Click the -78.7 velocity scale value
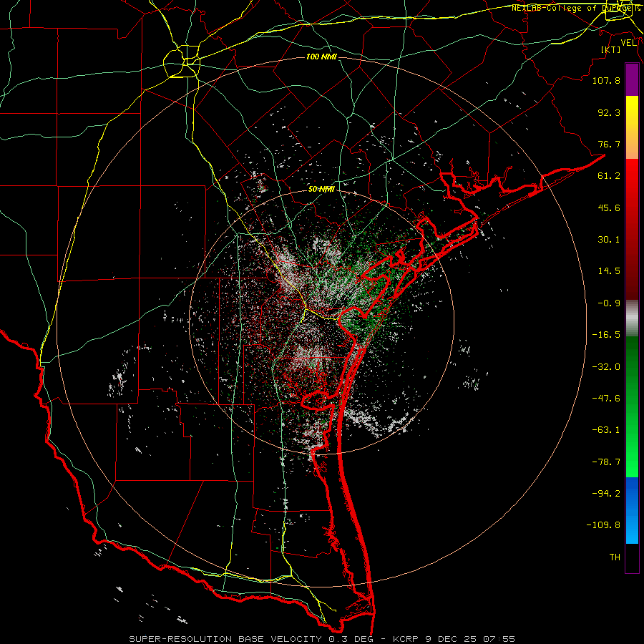The width and height of the screenshot is (644, 644). point(606,462)
